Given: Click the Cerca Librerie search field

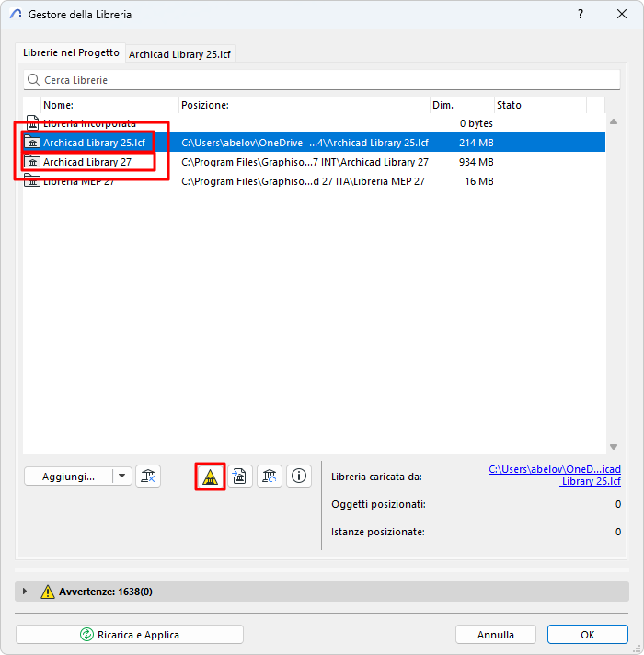Looking at the screenshot, I should [322, 79].
